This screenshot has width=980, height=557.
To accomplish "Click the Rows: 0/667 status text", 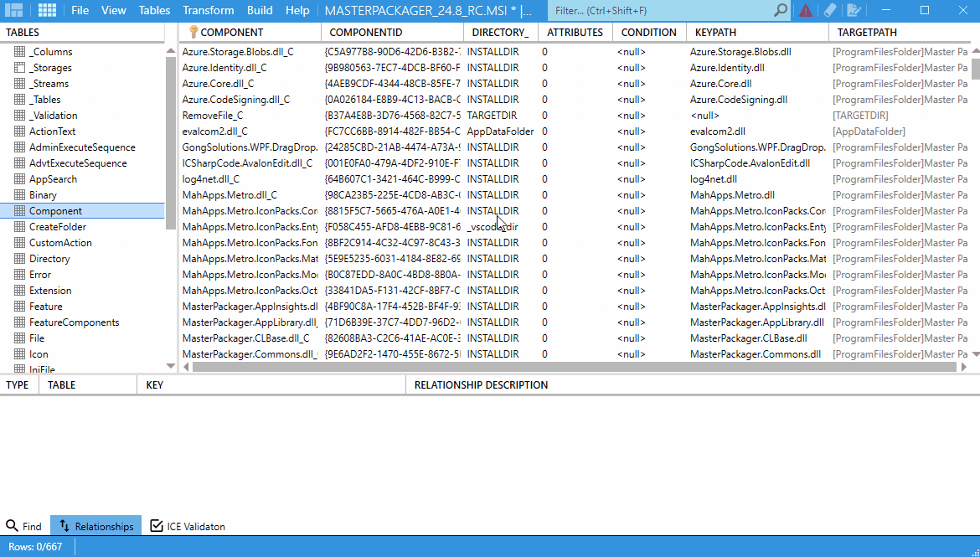I will (35, 547).
